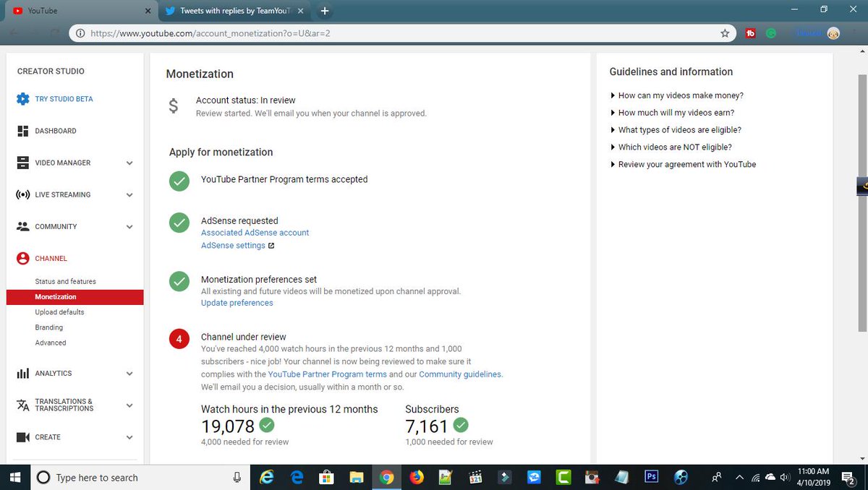
Task: Click the dollar sign monetization icon
Action: click(173, 106)
